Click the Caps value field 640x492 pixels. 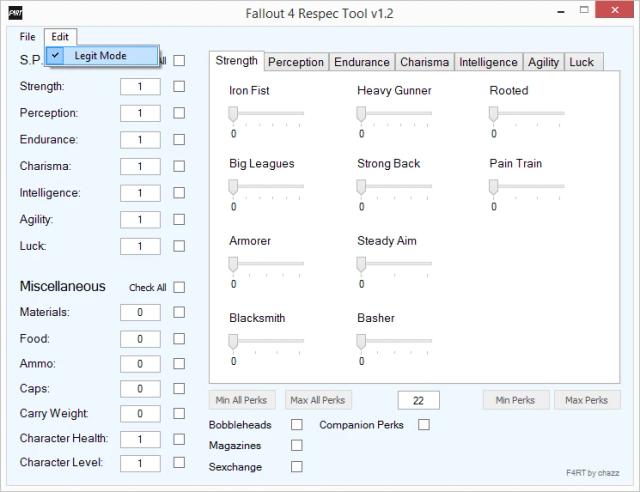140,389
